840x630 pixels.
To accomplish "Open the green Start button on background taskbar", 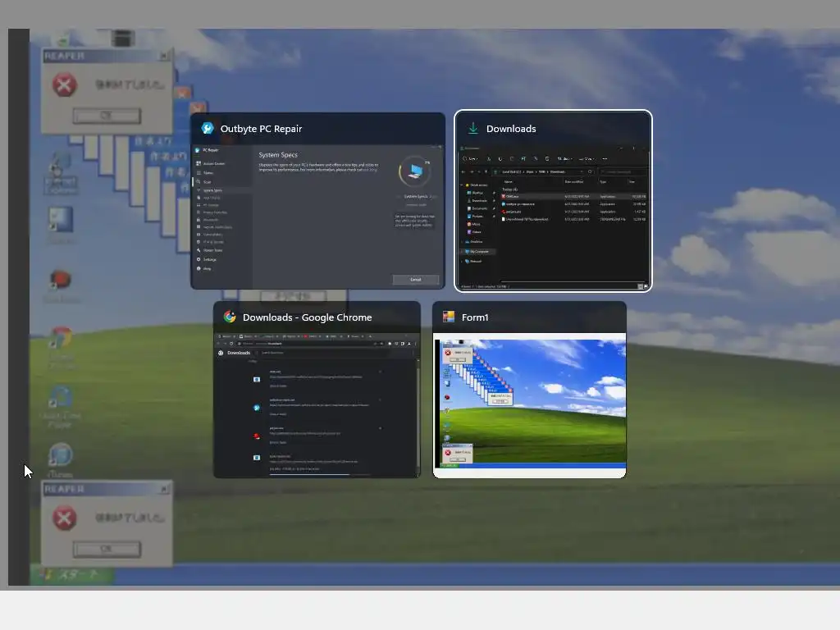I will (x=72, y=574).
